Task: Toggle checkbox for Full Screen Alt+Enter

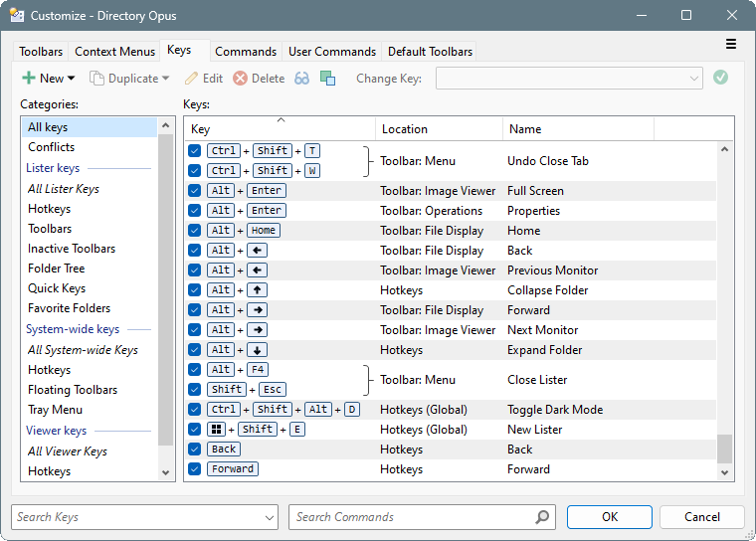Action: click(x=194, y=191)
